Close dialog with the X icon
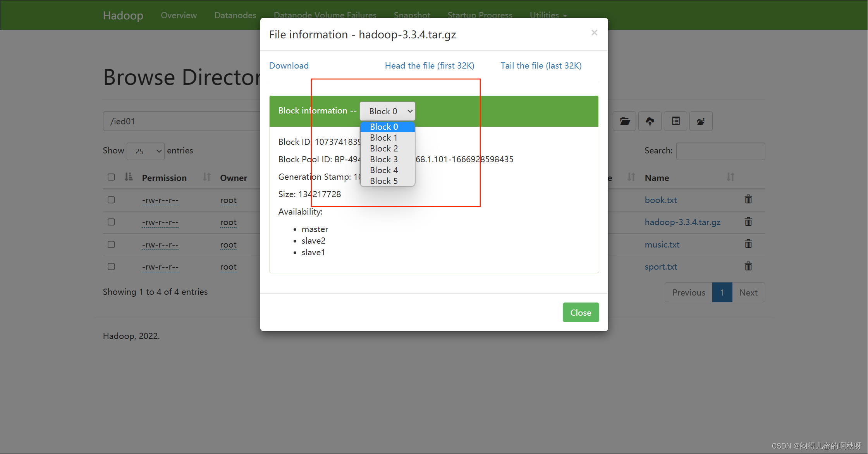This screenshot has width=868, height=454. [x=594, y=33]
